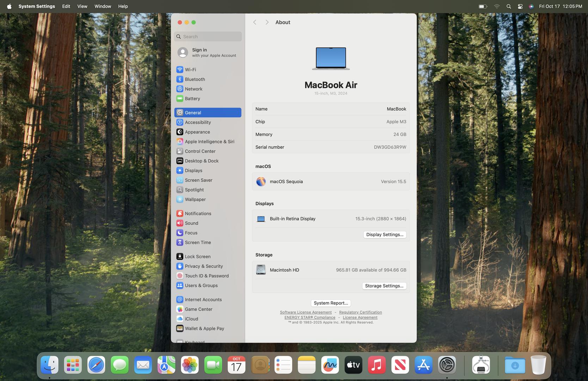
Task: Go to Accessibility settings
Action: (x=197, y=122)
